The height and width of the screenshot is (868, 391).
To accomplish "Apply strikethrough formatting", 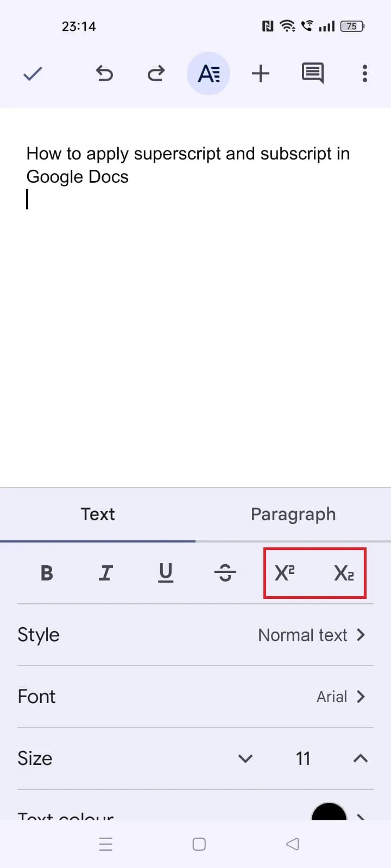I will 225,573.
